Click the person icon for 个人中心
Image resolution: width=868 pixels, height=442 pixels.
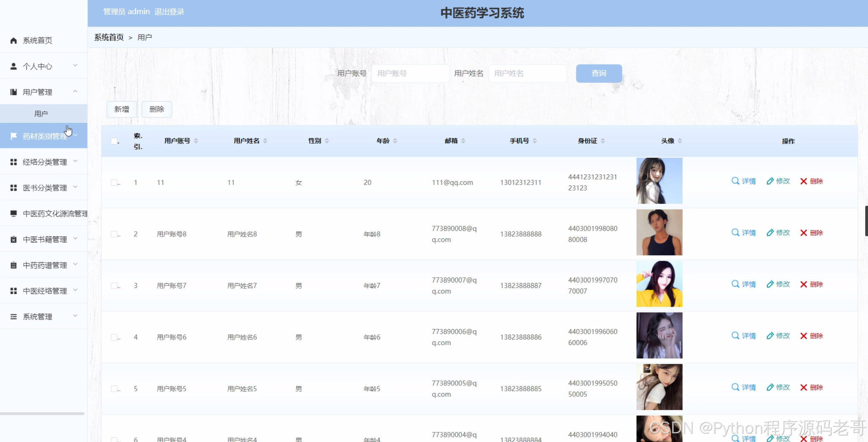13,66
